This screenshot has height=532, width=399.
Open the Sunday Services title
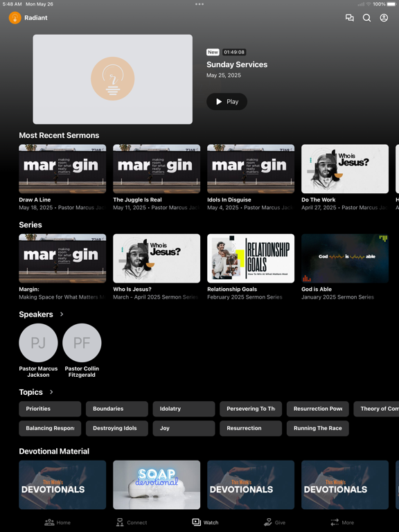[x=237, y=64]
